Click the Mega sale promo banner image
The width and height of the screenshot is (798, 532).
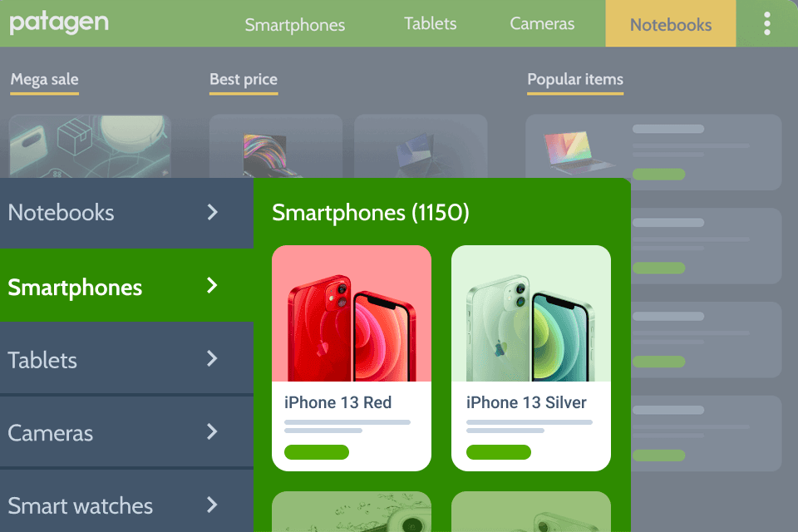tap(90, 146)
